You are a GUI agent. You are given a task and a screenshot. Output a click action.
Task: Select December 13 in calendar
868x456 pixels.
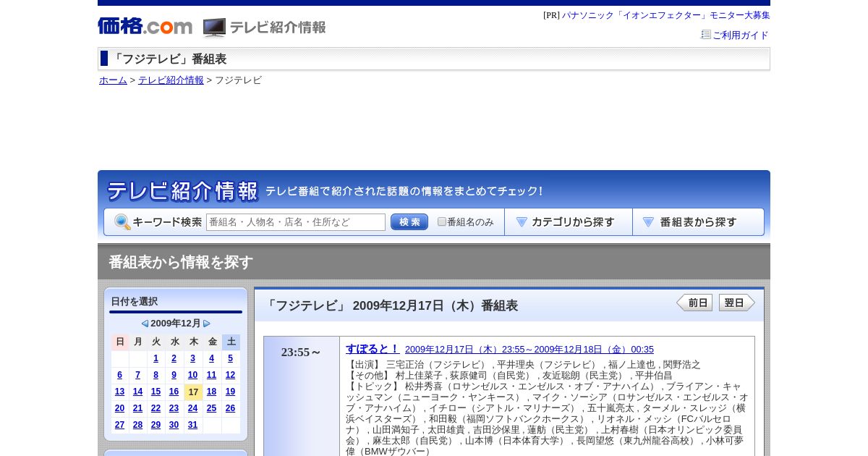click(119, 392)
